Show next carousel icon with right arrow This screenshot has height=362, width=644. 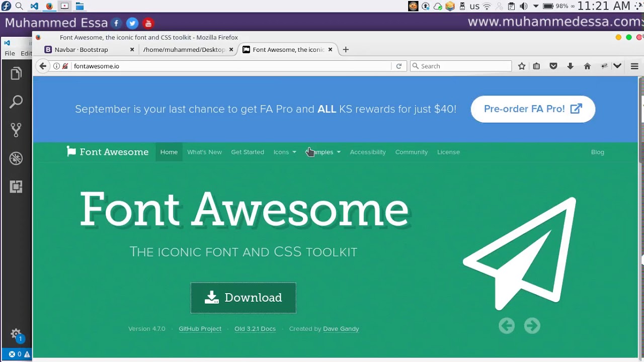(532, 326)
